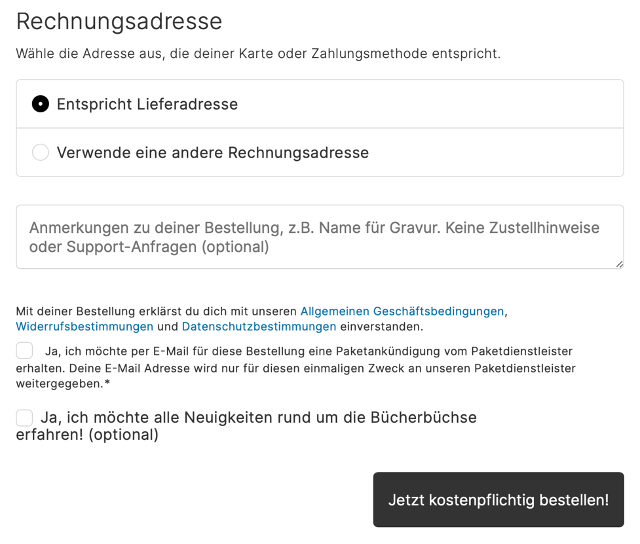Open the Datenschutzbestimmungen link
The image size is (640, 544).
point(259,326)
